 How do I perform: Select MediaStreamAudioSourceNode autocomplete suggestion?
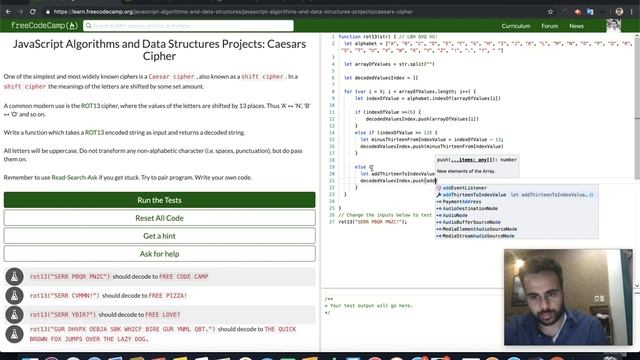517,236
